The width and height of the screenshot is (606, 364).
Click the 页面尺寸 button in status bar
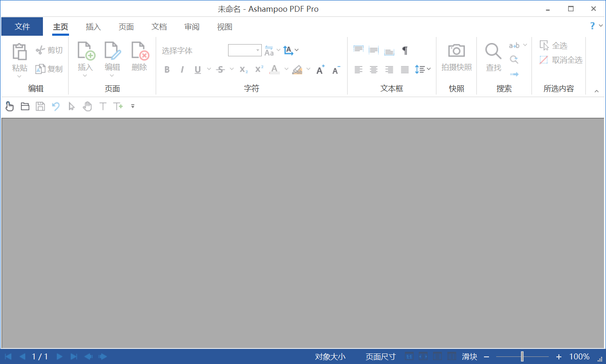pyautogui.click(x=380, y=357)
